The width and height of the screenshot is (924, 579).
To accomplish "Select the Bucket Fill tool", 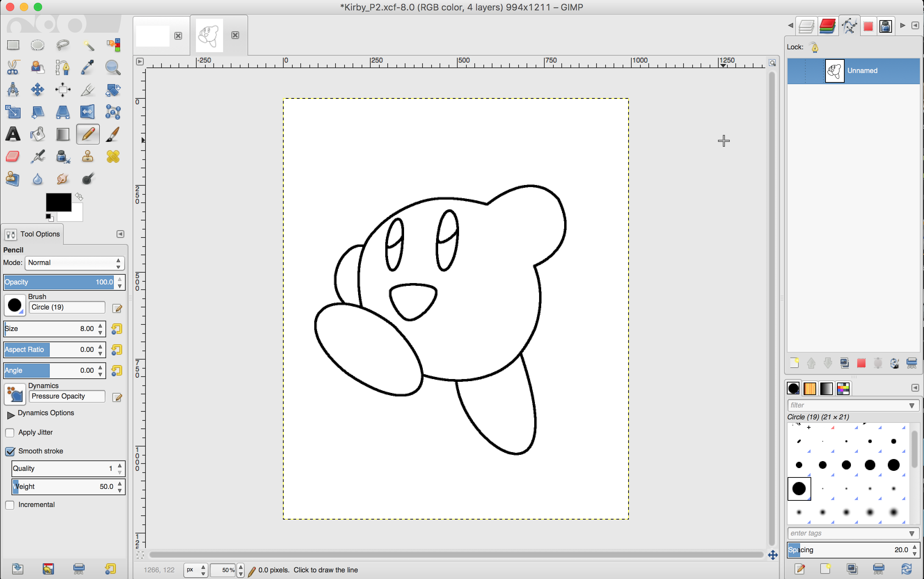I will pos(38,134).
